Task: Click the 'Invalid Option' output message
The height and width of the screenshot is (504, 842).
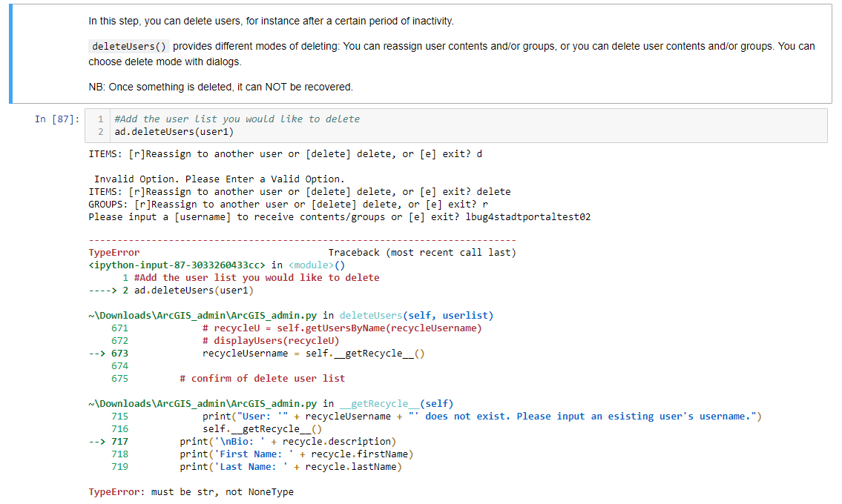Action: point(219,179)
